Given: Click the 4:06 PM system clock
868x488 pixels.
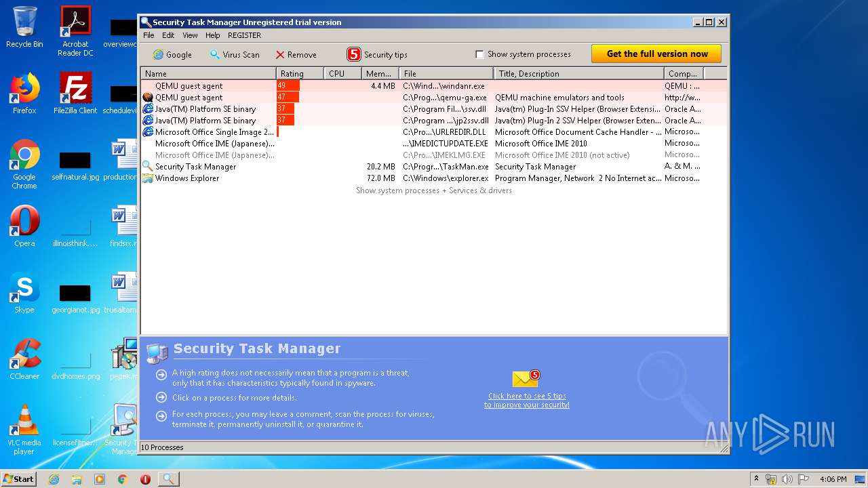Looking at the screenshot, I should coord(833,479).
